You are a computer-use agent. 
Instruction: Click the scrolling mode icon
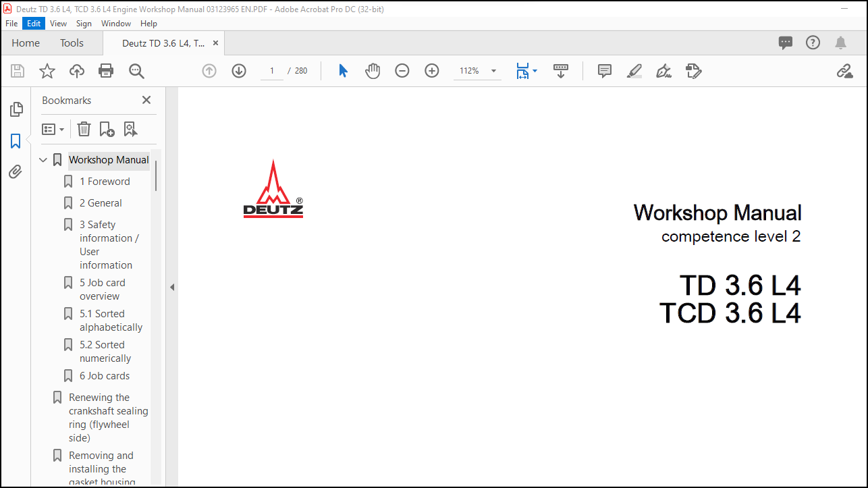click(x=561, y=71)
